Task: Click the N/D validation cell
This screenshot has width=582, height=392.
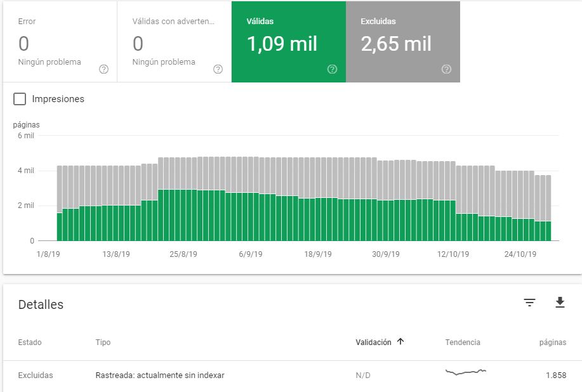Action: (x=363, y=376)
